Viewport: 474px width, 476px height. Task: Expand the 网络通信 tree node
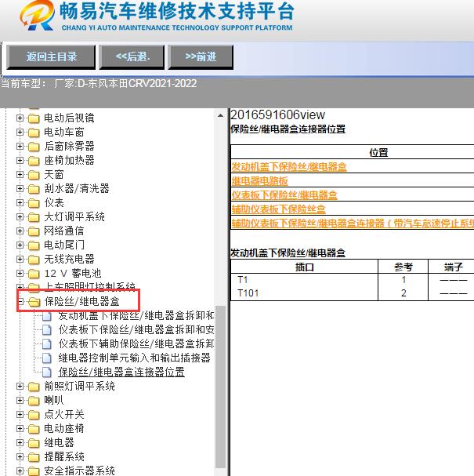pos(20,231)
